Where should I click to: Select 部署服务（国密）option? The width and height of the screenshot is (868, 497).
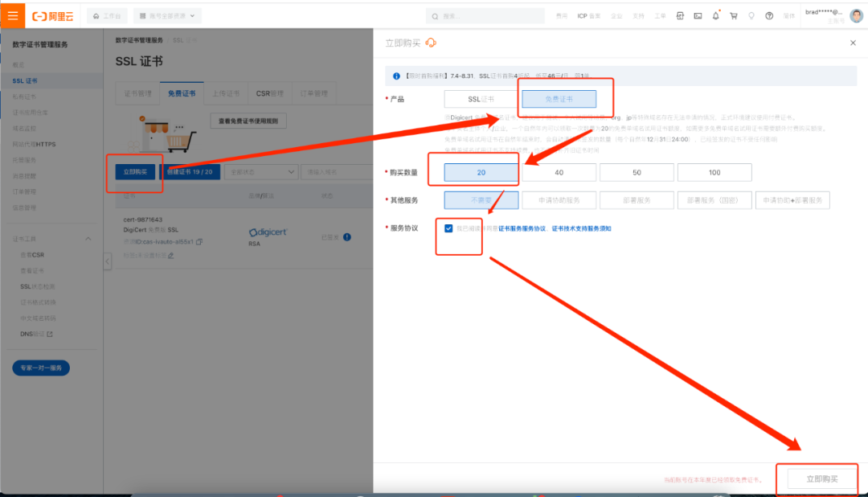[714, 200]
